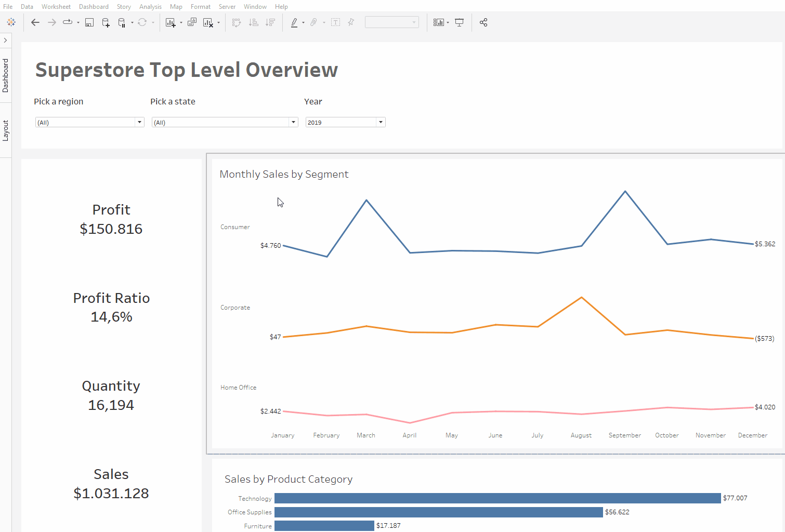
Task: Click the Sales by Product Category title
Action: pyautogui.click(x=289, y=479)
